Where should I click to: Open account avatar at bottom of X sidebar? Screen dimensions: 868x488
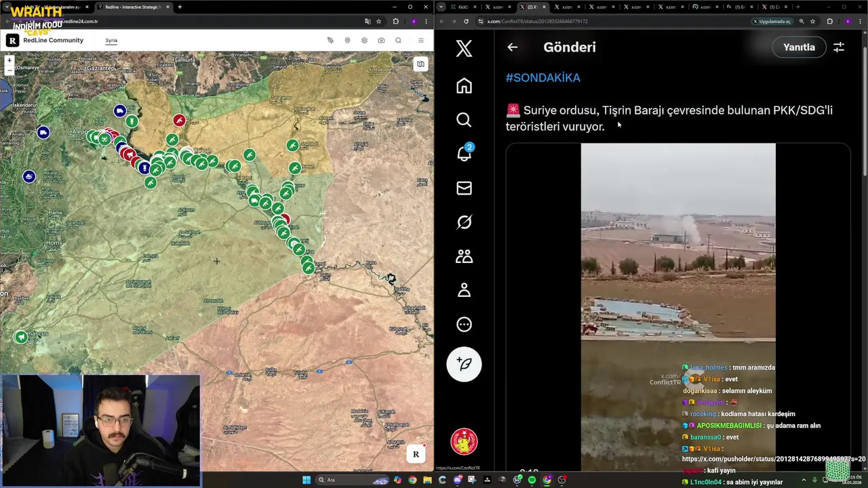464,442
